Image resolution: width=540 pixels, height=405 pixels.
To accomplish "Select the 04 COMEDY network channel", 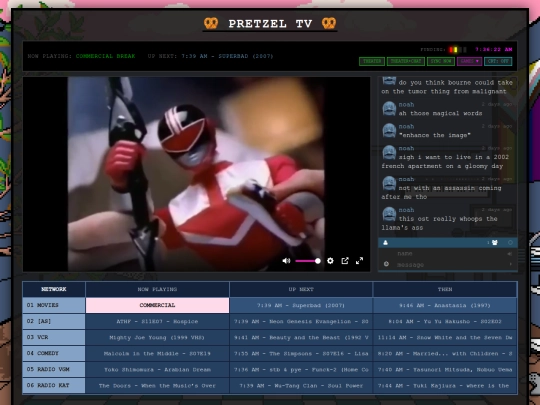I will [x=54, y=353].
